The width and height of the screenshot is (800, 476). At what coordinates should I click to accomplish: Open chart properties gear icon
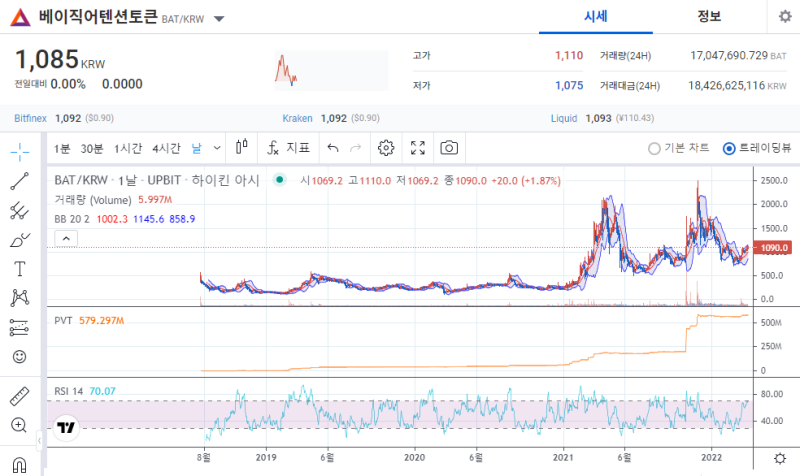[386, 148]
